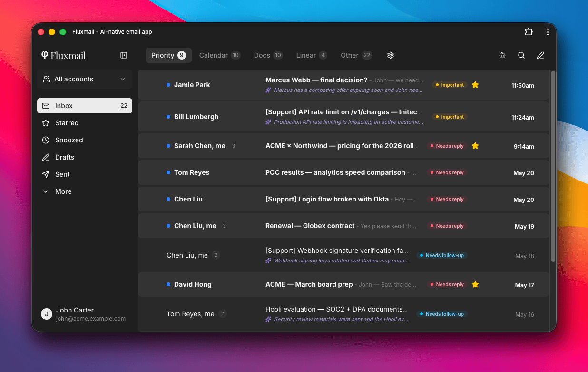Open tab settings gear icon
The image size is (588, 372).
click(x=391, y=55)
